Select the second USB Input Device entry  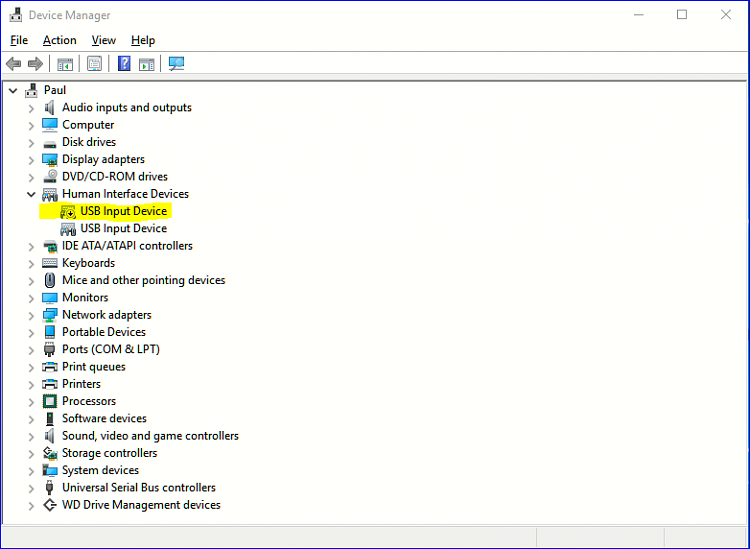[x=123, y=229]
